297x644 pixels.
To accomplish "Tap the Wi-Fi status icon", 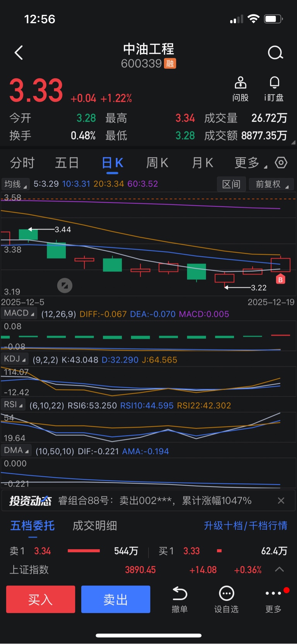I will [x=253, y=19].
